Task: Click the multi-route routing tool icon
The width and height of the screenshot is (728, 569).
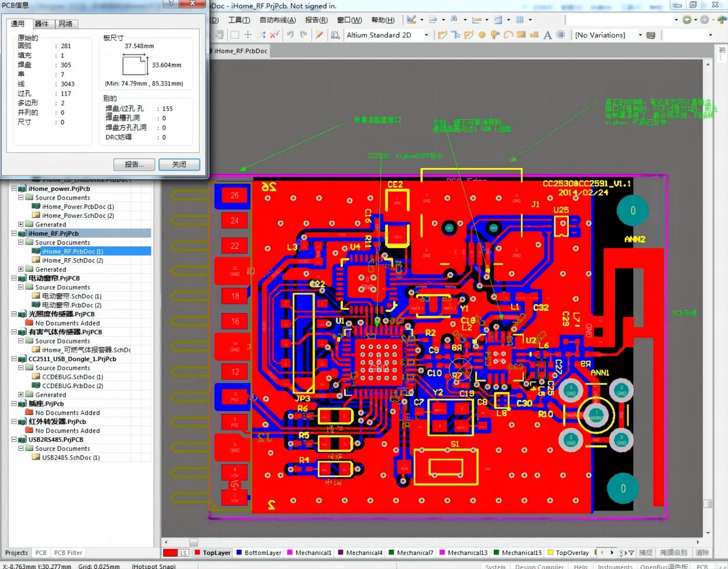Action: pyautogui.click(x=469, y=35)
